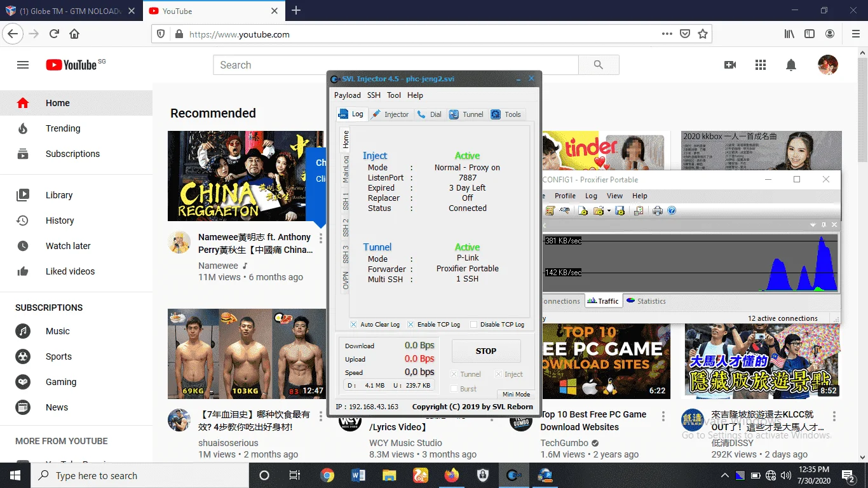Switch to the Dial tab

coord(430,114)
